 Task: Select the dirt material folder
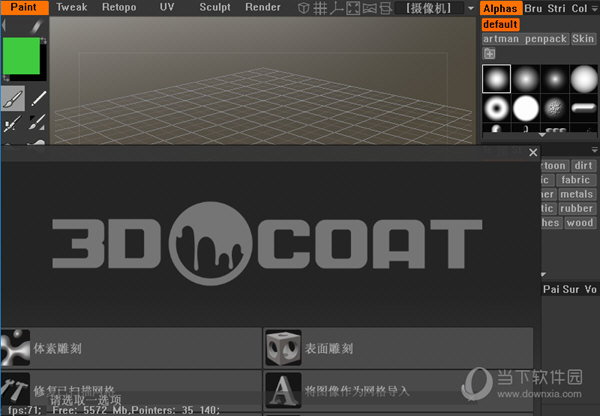[584, 166]
